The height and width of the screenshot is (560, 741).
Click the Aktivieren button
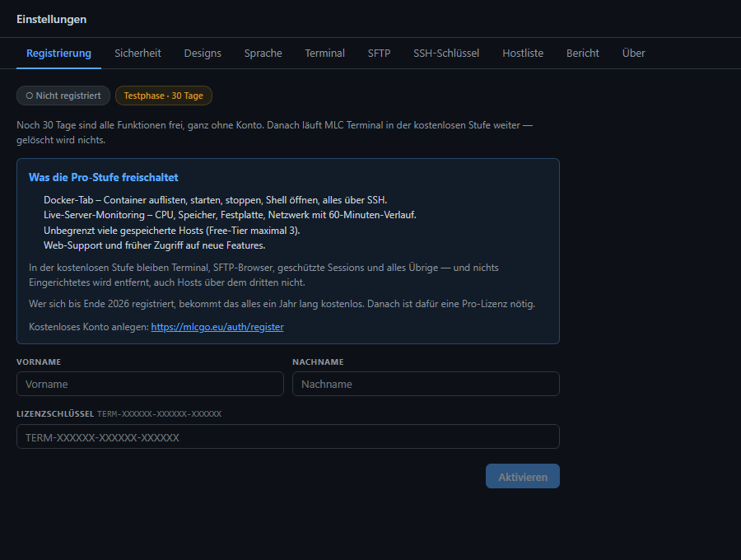[523, 476]
